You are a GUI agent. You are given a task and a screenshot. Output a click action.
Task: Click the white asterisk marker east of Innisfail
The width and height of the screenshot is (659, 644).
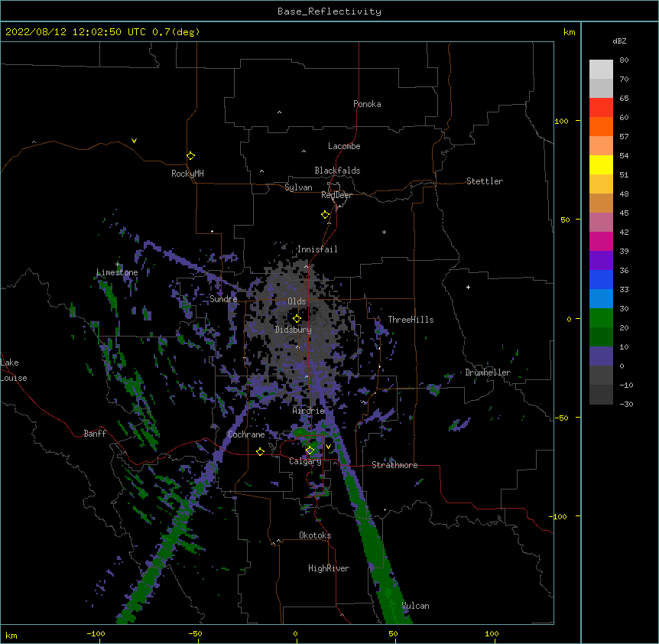[x=384, y=232]
